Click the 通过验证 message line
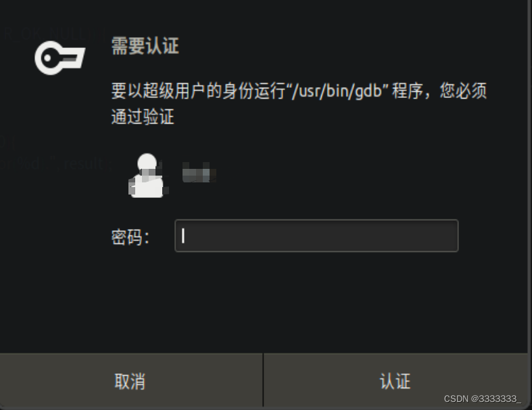 tap(143, 117)
